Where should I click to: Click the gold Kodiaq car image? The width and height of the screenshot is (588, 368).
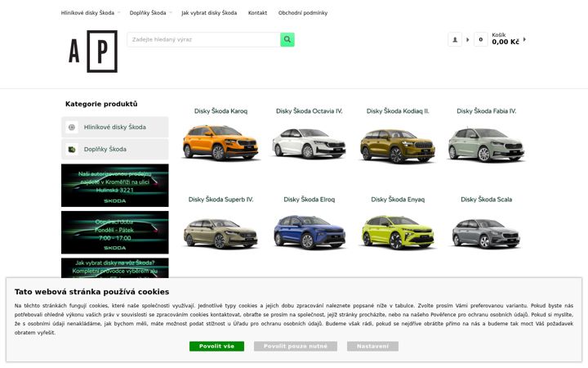[398, 146]
